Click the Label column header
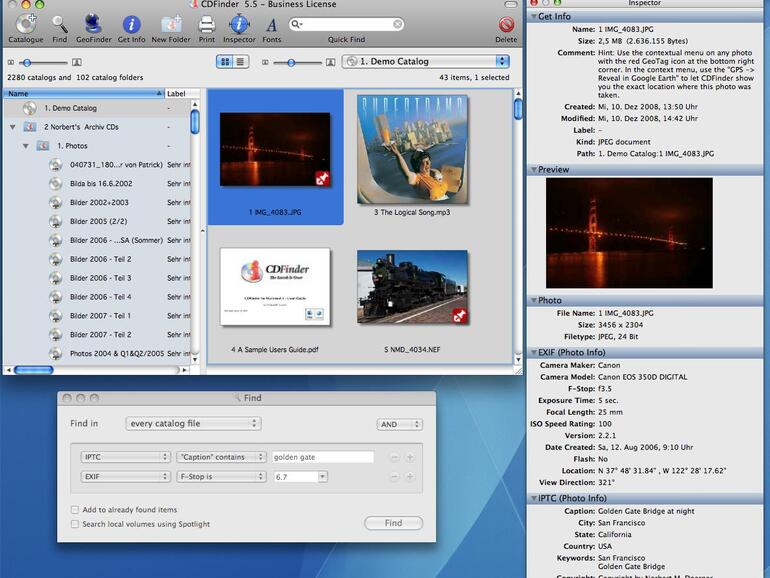The image size is (770, 578). 176,93
